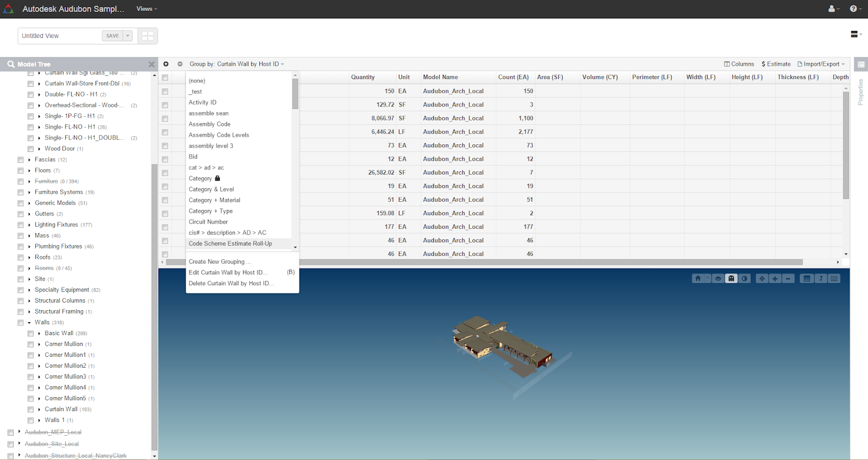Open the Properties side panel icon

(x=861, y=64)
